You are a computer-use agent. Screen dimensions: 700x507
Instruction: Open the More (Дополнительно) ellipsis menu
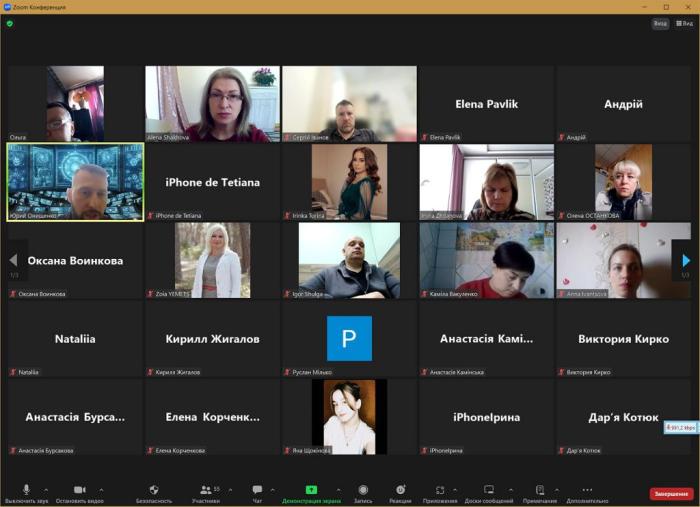point(587,489)
